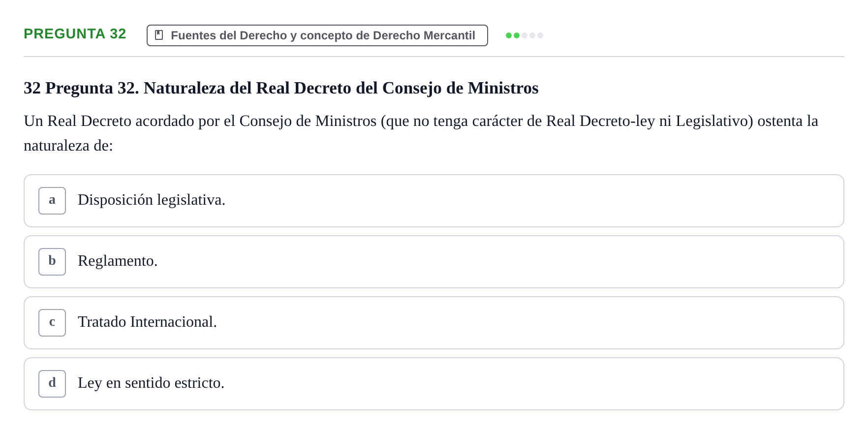Click the question title about Real Decreto

coord(281,88)
